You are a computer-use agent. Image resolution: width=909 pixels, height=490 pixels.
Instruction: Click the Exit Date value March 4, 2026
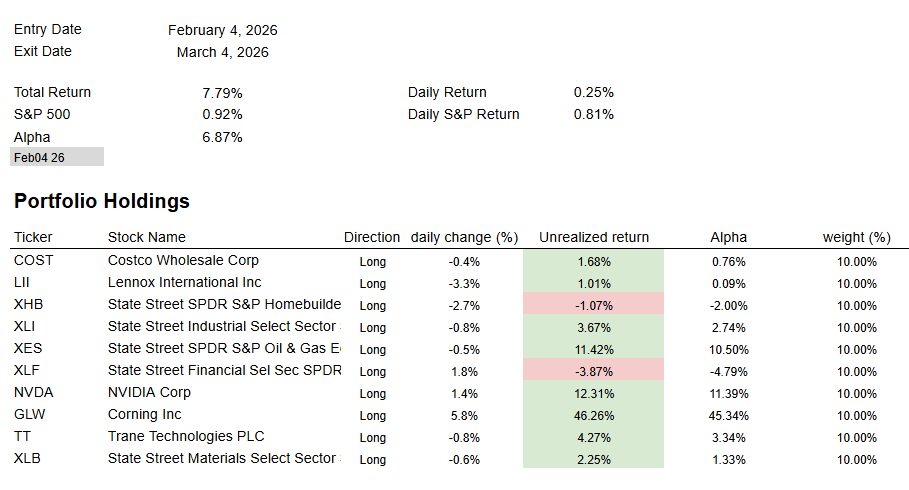223,52
